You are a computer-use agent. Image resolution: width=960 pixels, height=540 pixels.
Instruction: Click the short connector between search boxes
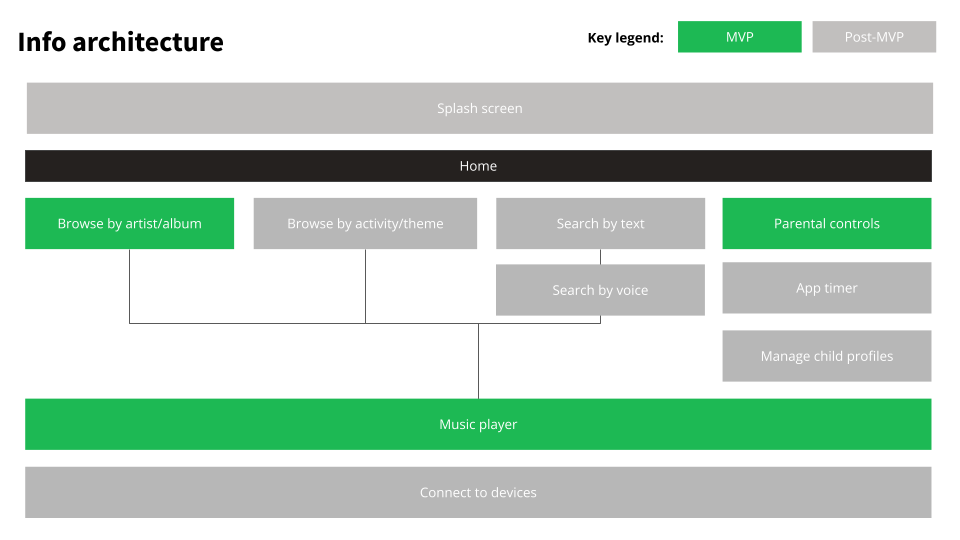(601, 257)
